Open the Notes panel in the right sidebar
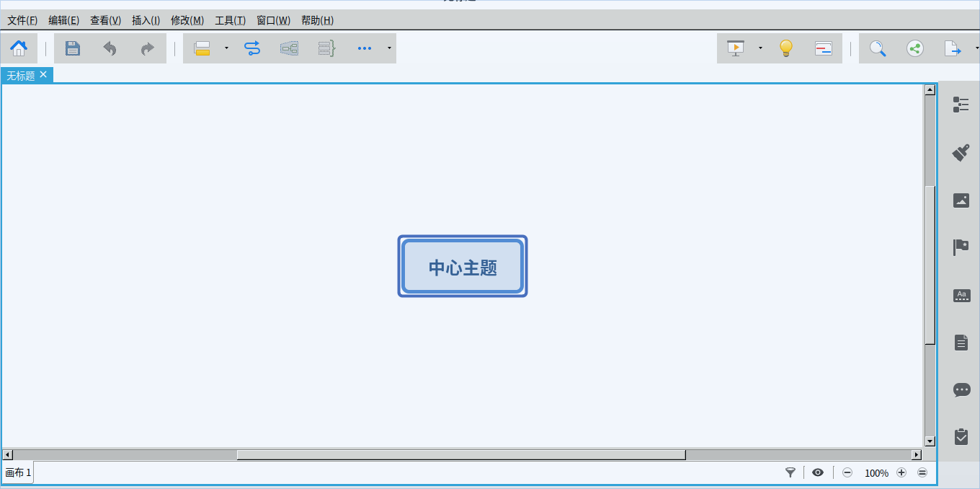This screenshot has height=489, width=980. point(961,343)
